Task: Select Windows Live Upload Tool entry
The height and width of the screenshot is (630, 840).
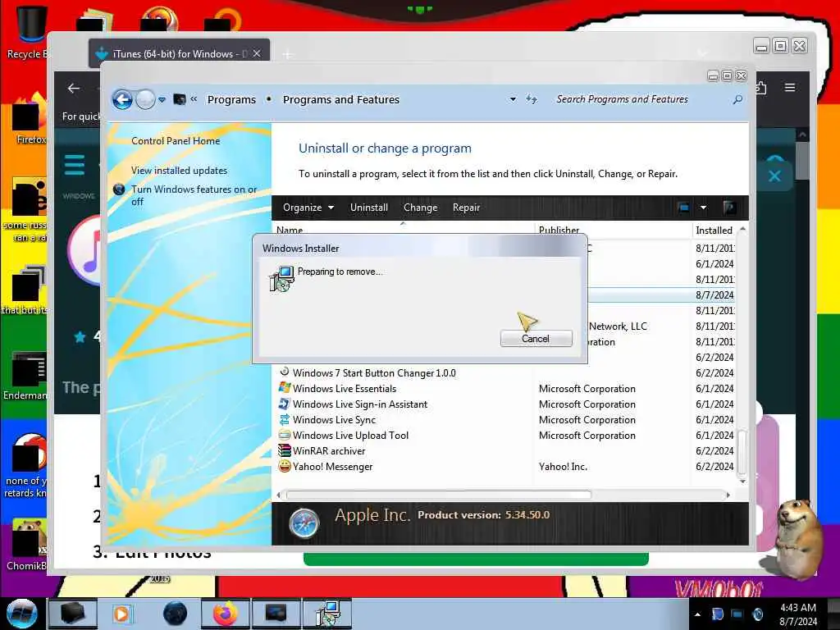Action: (x=350, y=435)
